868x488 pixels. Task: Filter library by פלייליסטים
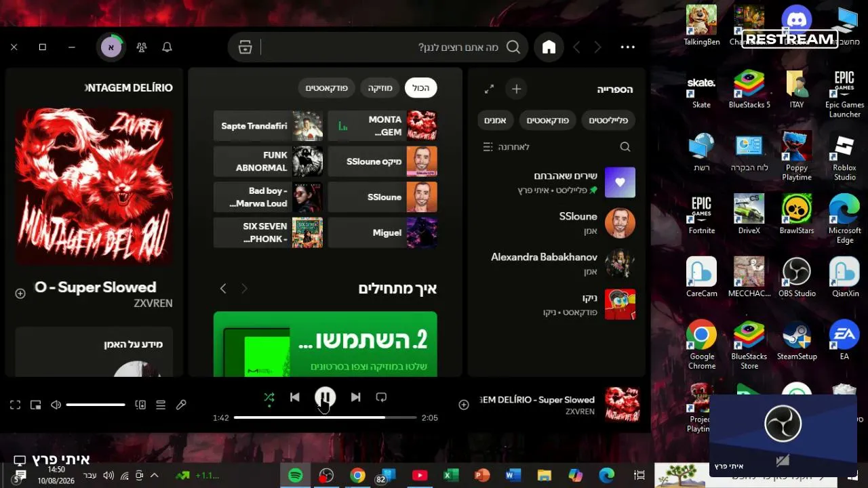pyautogui.click(x=608, y=121)
